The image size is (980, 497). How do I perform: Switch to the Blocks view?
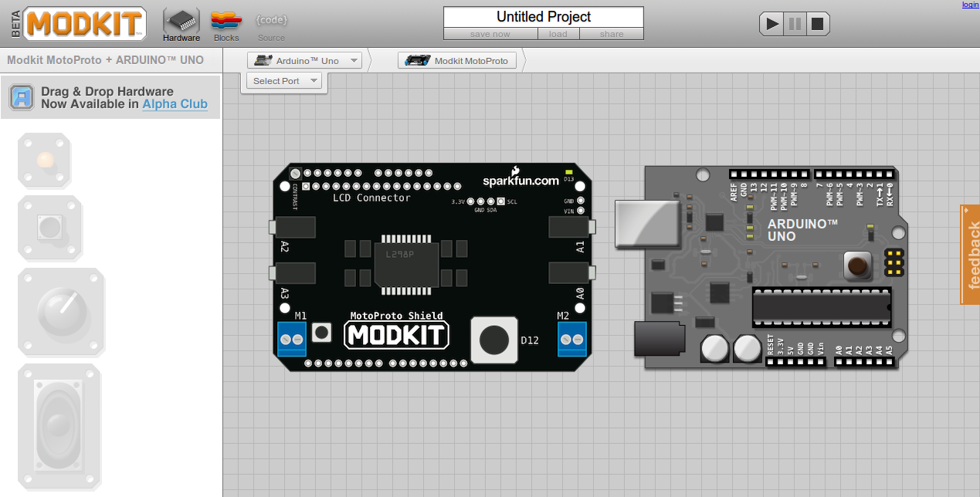click(x=226, y=25)
